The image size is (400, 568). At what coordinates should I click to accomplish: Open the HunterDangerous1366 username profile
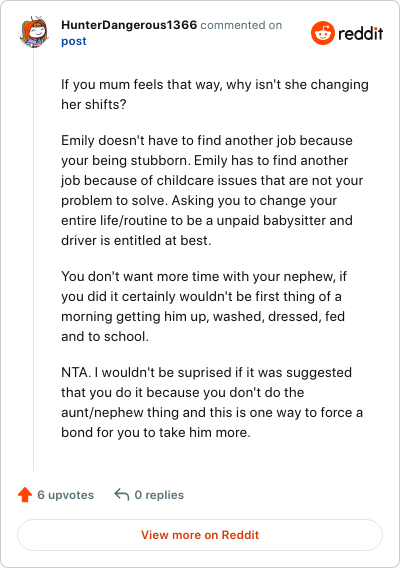point(129,25)
